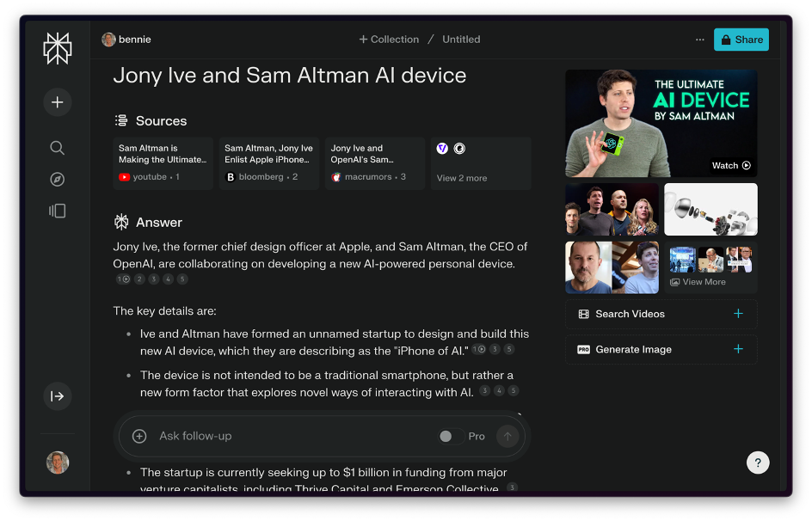The image size is (812, 521).
Task: Click View More images
Action: pyautogui.click(x=710, y=267)
